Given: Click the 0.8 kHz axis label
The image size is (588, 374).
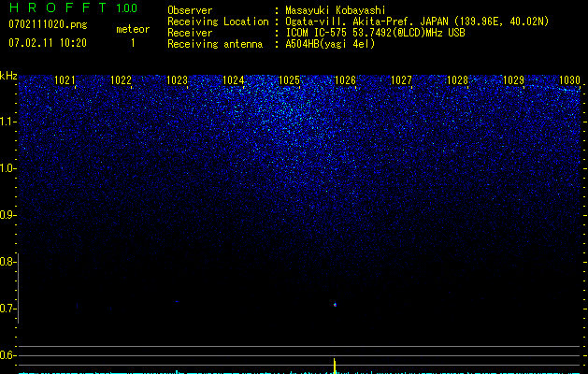Looking at the screenshot, I should [7, 262].
